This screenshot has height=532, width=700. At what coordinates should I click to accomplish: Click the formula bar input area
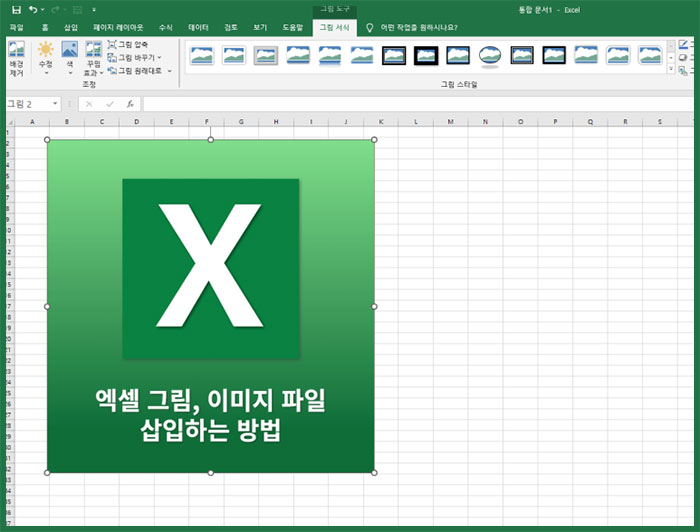click(x=418, y=104)
